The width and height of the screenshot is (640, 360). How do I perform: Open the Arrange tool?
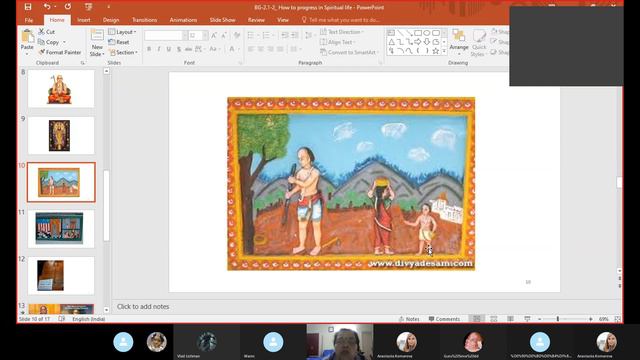[x=459, y=42]
